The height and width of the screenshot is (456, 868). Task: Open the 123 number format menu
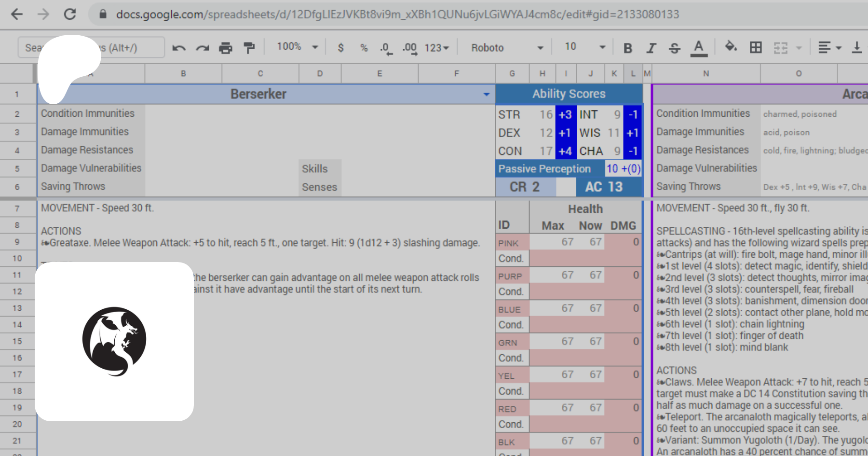point(436,48)
